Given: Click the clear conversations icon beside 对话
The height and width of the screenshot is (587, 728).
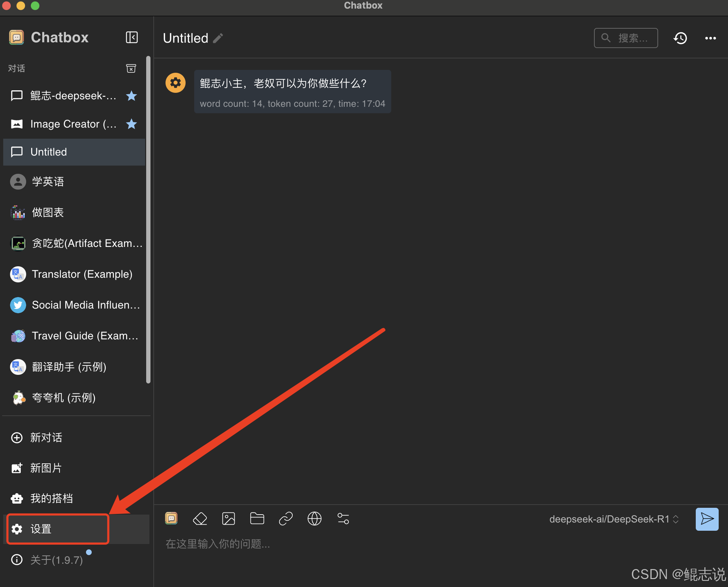Looking at the screenshot, I should click(x=131, y=68).
